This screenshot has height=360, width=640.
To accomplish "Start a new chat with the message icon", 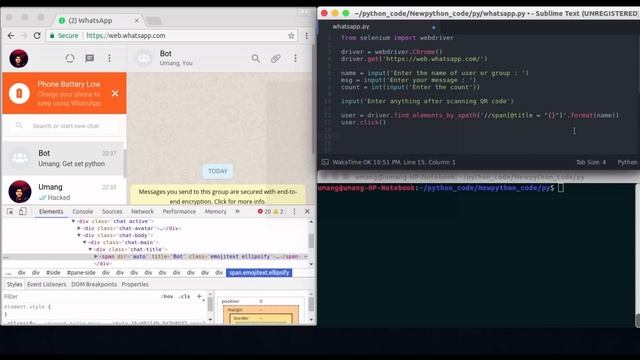I will pyautogui.click(x=90, y=58).
